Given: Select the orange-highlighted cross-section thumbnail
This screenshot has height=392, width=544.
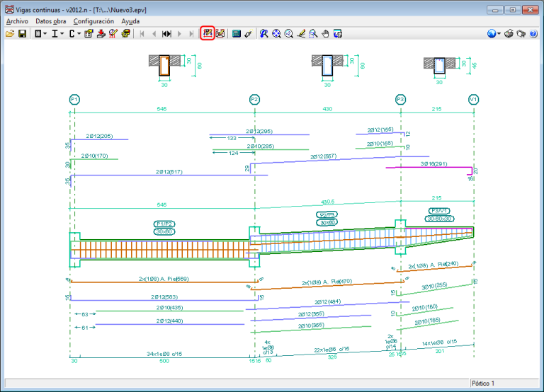Looking at the screenshot, I should 164,66.
